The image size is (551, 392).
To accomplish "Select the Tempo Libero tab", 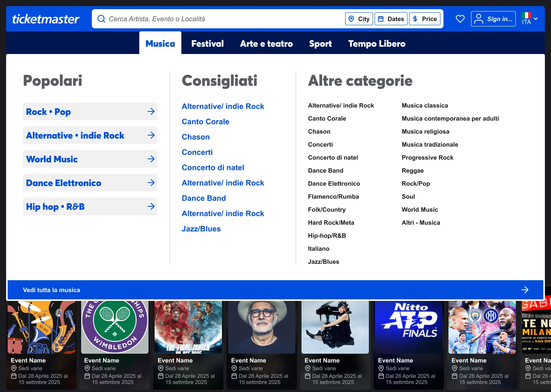I will [377, 43].
